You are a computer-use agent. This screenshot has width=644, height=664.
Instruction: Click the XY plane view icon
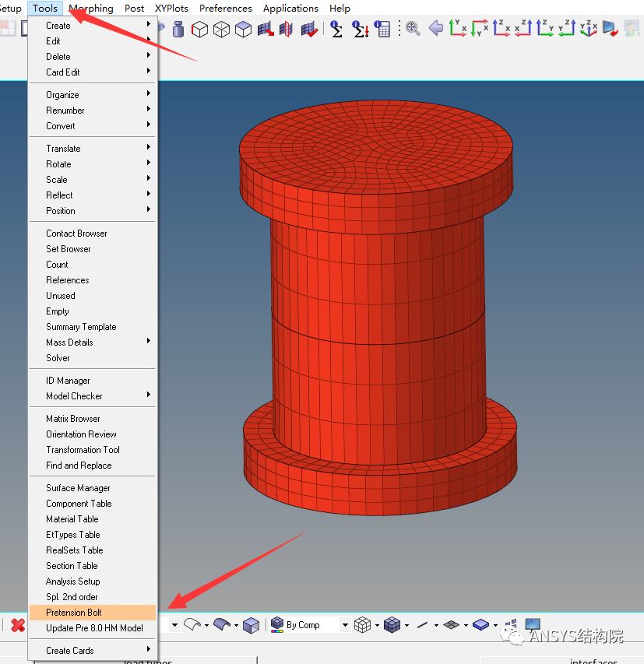[x=458, y=28]
